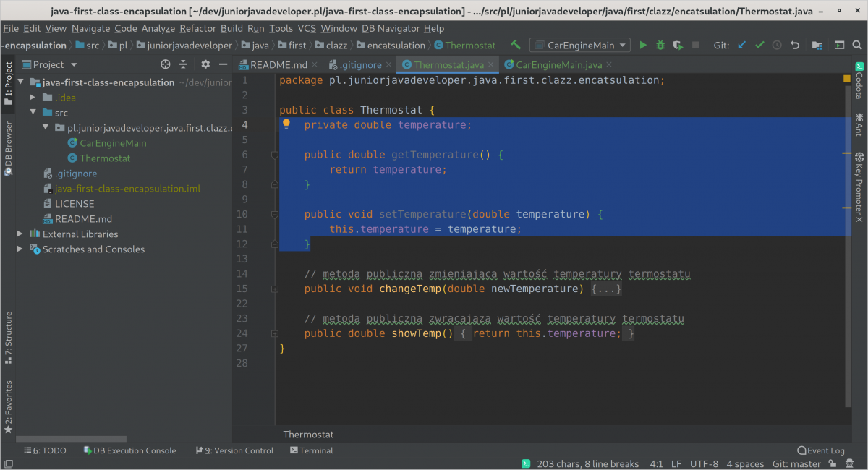Screen dimensions: 868x470
Task: Commit changes with the Git checkmark icon
Action: [x=759, y=45]
